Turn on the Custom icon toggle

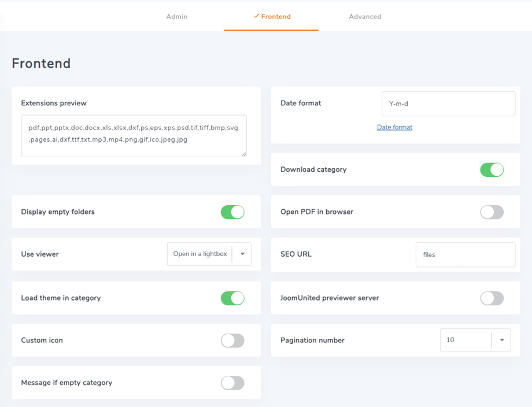232,341
